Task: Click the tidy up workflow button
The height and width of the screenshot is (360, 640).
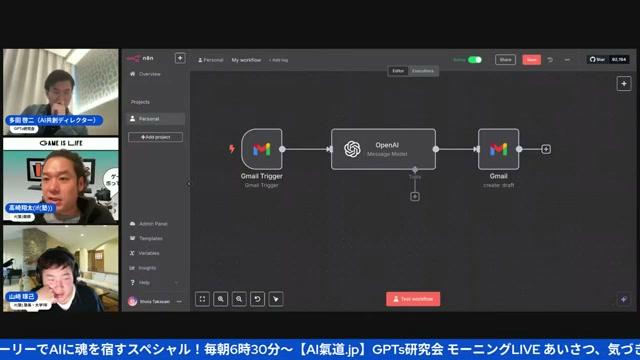Action: point(276,299)
